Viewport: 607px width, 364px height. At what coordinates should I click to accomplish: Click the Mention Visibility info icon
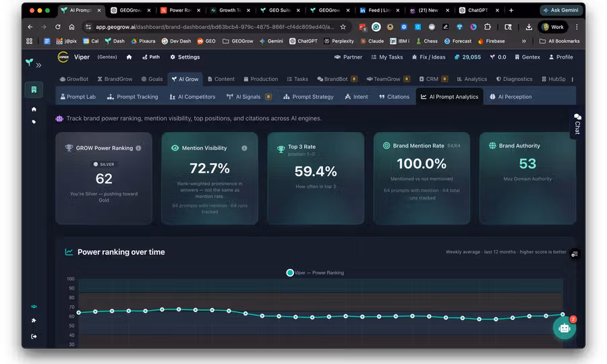pyautogui.click(x=244, y=148)
